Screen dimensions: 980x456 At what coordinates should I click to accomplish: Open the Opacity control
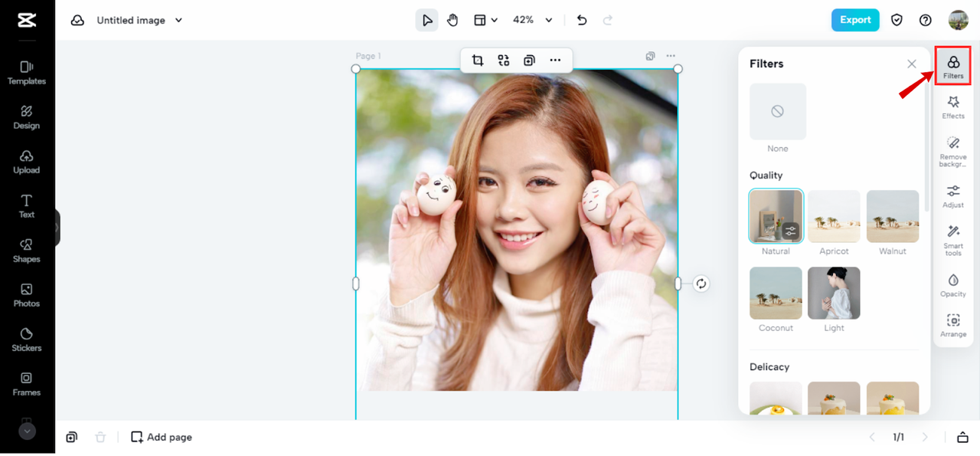953,284
